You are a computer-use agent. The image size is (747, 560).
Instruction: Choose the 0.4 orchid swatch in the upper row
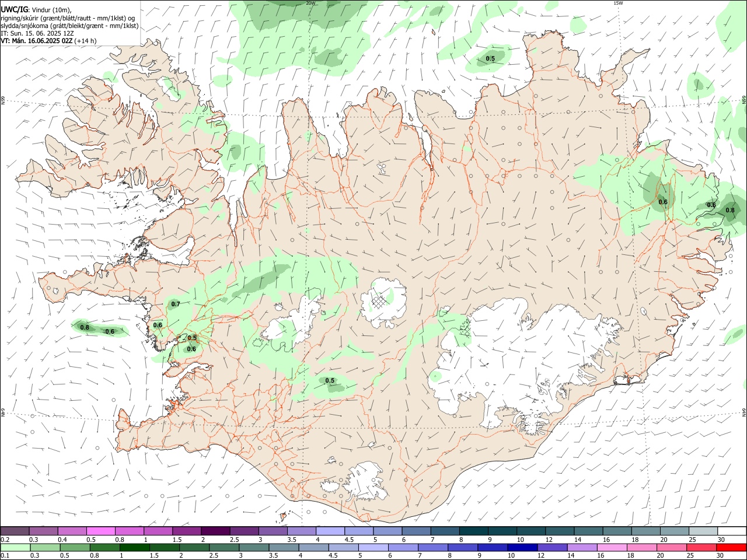coord(72,531)
